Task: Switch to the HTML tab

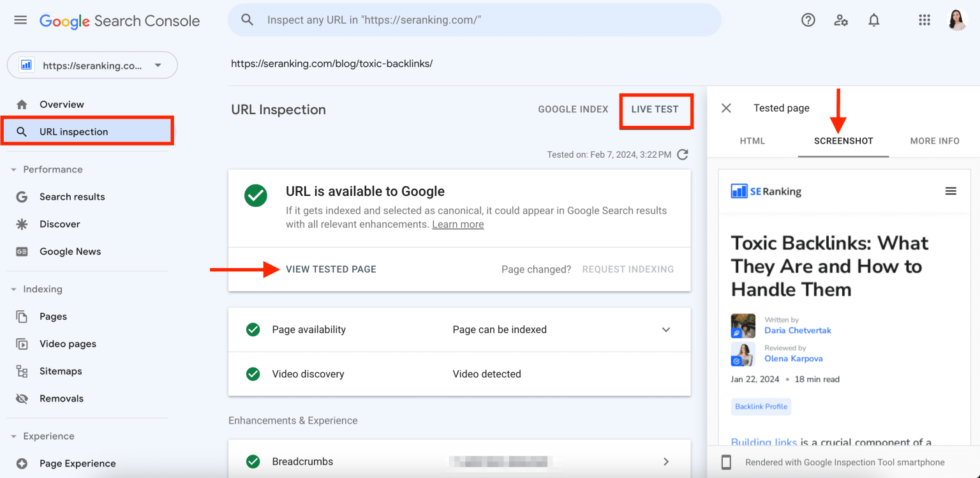Action: click(752, 140)
